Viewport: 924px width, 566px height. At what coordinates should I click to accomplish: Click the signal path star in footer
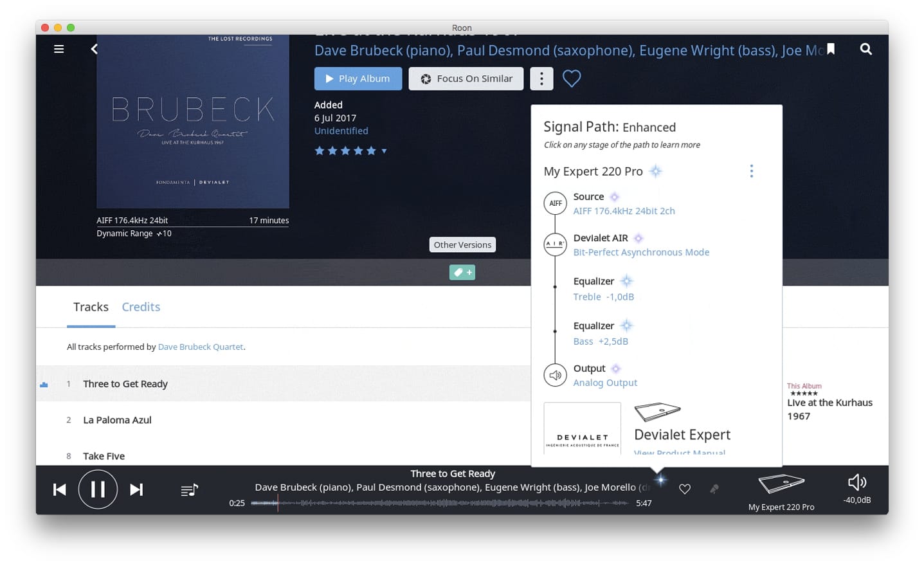(x=660, y=480)
